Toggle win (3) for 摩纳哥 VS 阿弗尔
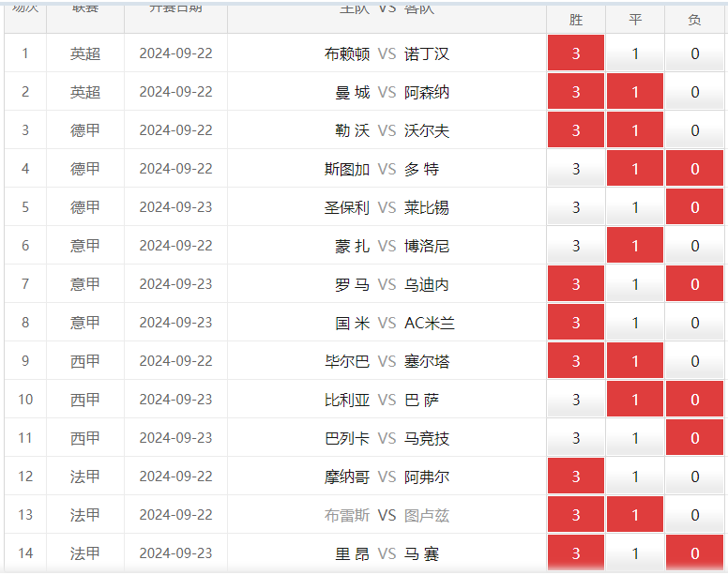 coord(576,477)
